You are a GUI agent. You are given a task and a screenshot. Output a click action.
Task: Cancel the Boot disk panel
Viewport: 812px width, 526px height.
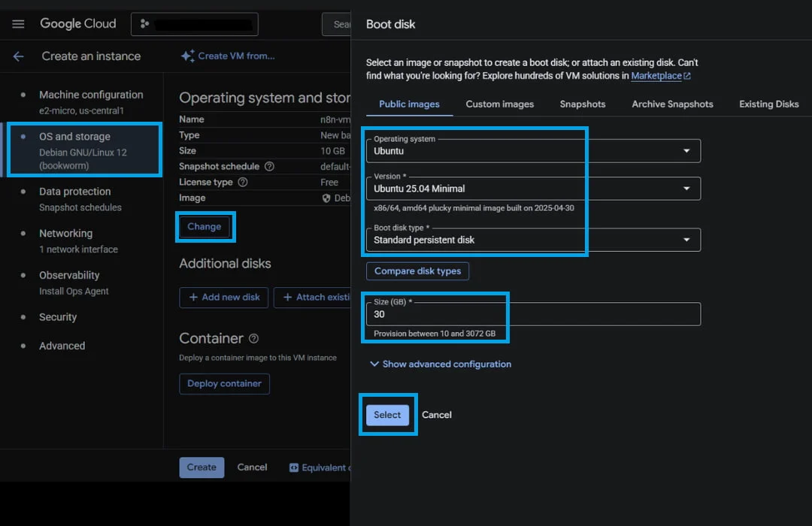(x=437, y=415)
